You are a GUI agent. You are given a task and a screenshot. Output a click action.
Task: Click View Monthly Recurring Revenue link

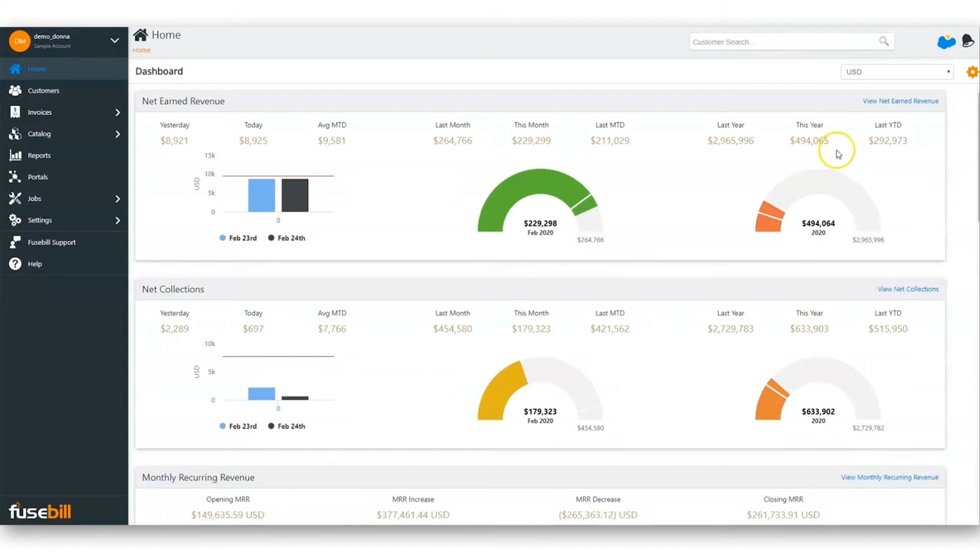(890, 478)
